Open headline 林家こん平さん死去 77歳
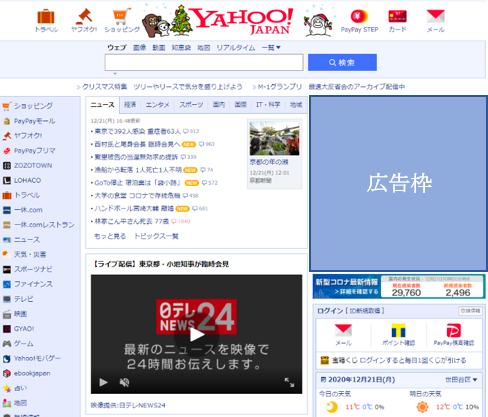 (x=132, y=221)
